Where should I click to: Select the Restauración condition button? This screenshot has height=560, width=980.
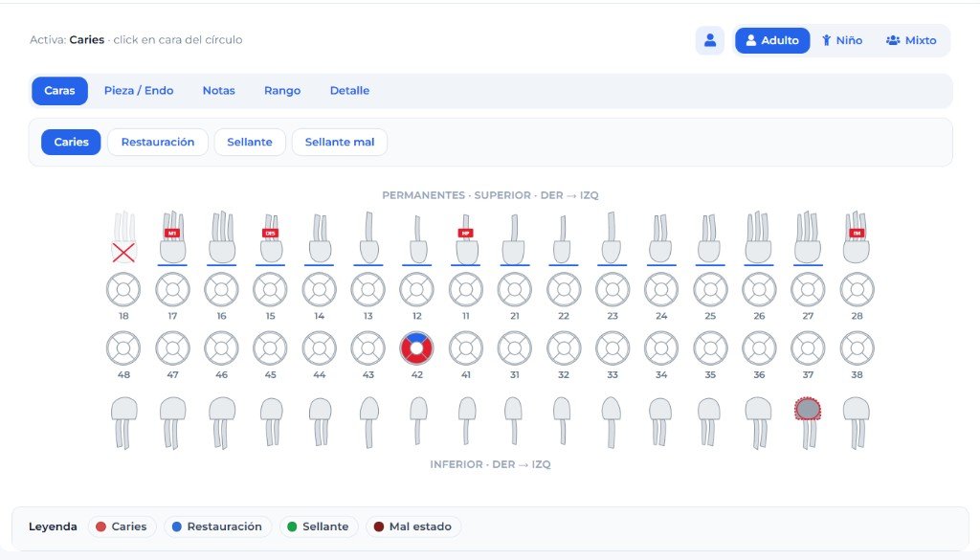pyautogui.click(x=158, y=142)
